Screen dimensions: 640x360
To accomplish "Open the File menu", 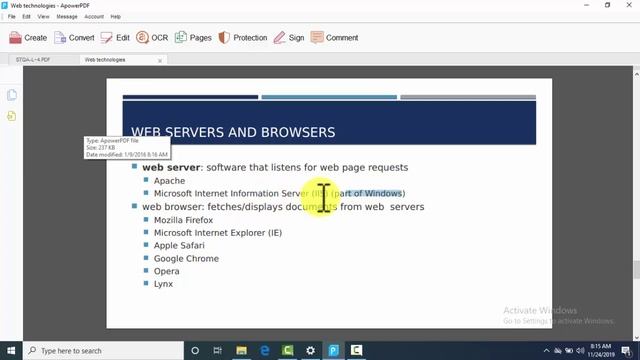I will (x=11, y=17).
